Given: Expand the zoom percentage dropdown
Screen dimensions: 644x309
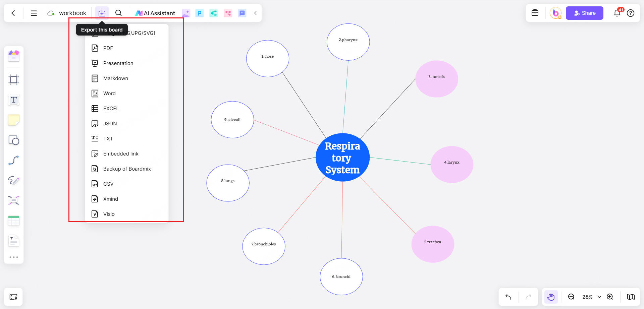Looking at the screenshot, I should click(599, 297).
